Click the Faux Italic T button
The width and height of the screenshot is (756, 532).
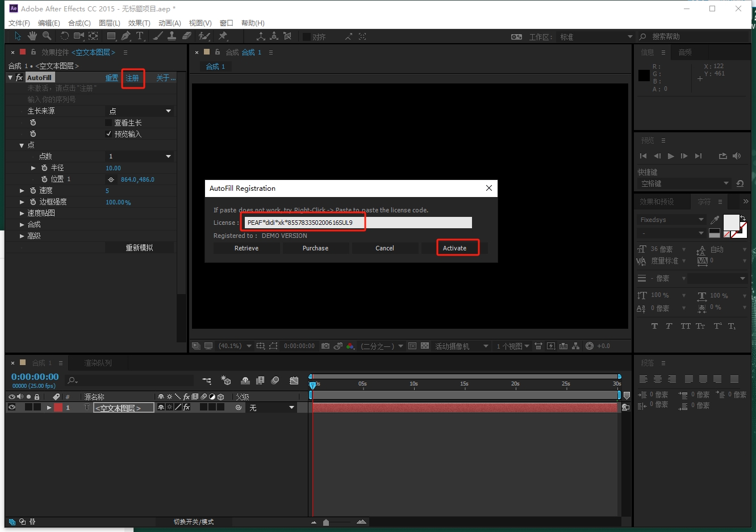(x=669, y=326)
